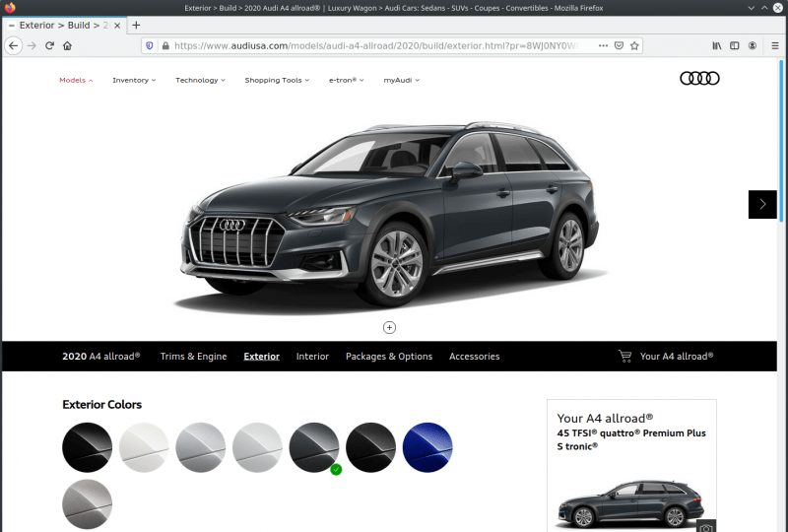Open the Trims & Engine step
Viewport: 788px width, 532px height.
pyautogui.click(x=193, y=357)
